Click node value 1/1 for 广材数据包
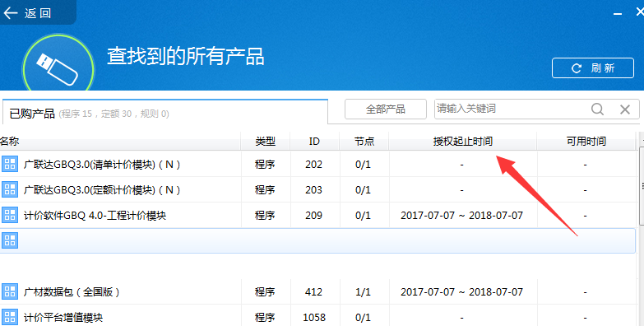 pyautogui.click(x=363, y=292)
